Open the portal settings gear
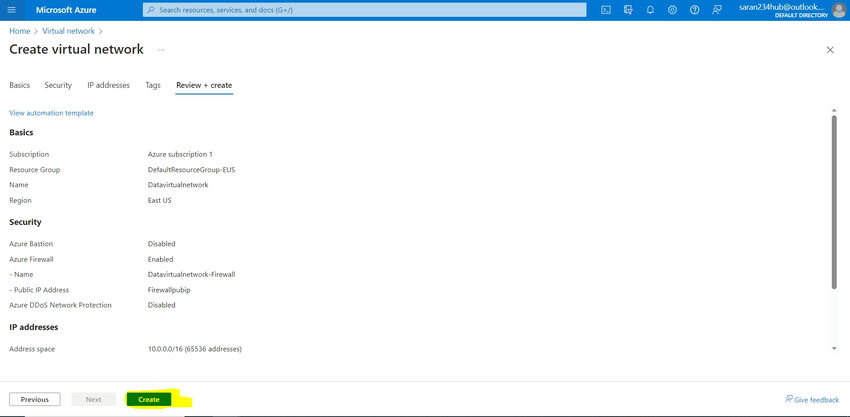Image resolution: width=850 pixels, height=417 pixels. tap(672, 10)
